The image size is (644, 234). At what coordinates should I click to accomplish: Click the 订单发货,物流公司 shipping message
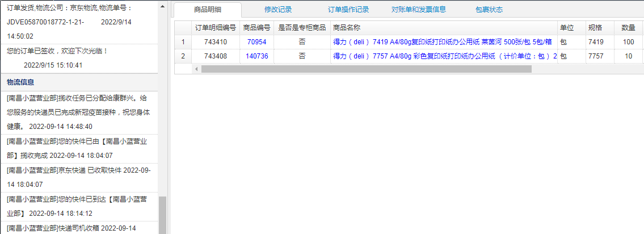point(69,7)
